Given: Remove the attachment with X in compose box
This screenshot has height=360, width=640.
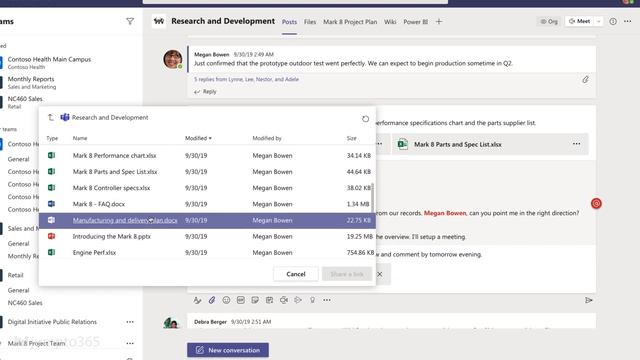Looking at the screenshot, I should pyautogui.click(x=380, y=274).
